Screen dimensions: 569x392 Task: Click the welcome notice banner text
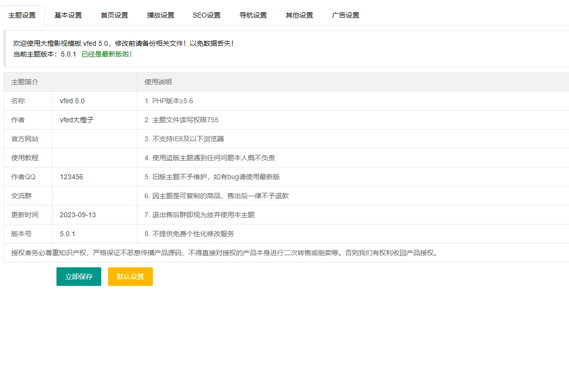point(123,43)
